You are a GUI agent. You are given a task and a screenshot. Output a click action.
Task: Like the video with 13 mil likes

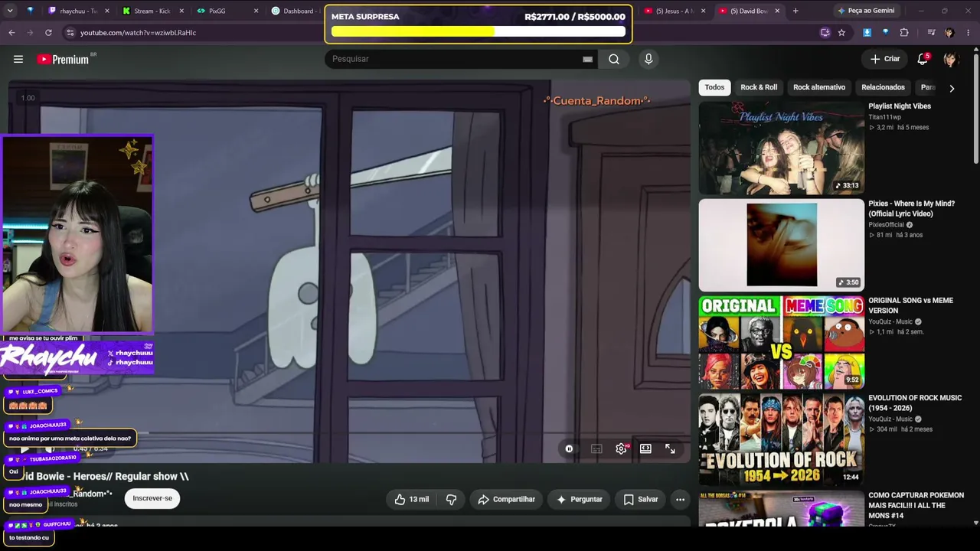tap(411, 499)
